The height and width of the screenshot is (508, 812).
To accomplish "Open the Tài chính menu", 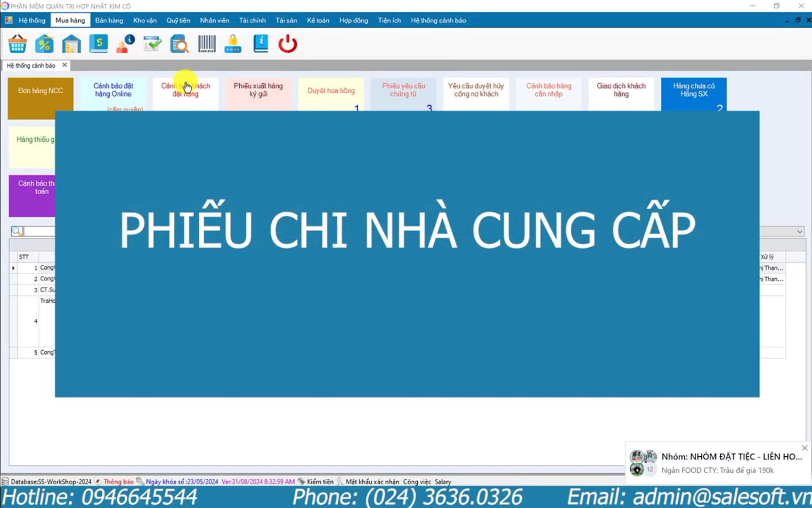I will [x=252, y=20].
